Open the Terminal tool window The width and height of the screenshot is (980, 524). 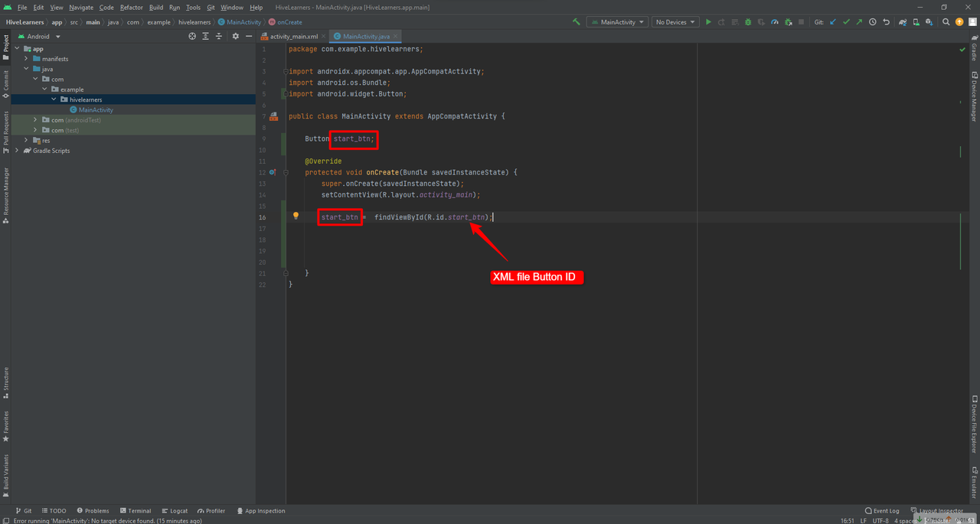pyautogui.click(x=135, y=511)
